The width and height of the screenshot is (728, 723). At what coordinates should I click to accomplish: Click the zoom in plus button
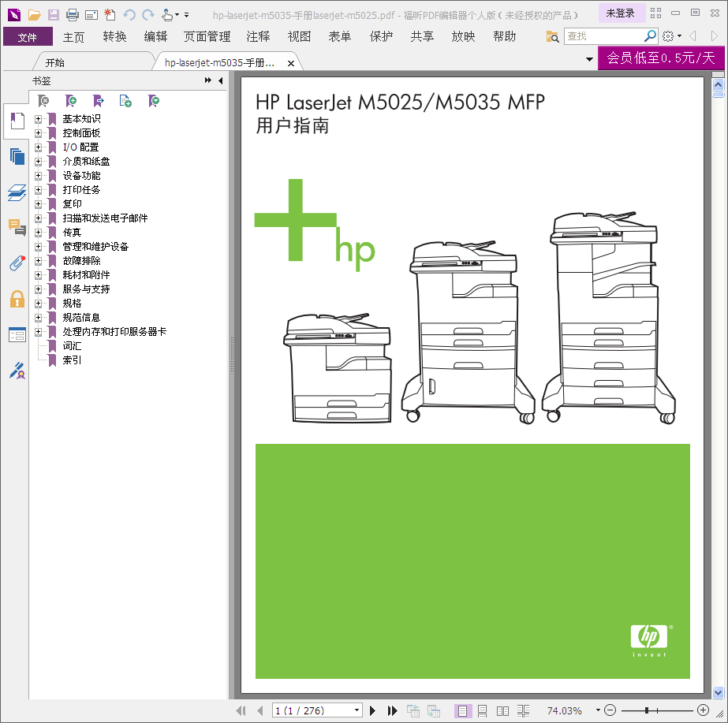[x=704, y=710]
